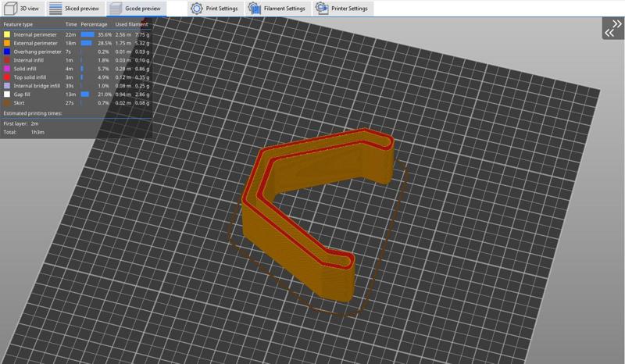
Task: Toggle the Skirt brown swatch
Action: point(7,103)
